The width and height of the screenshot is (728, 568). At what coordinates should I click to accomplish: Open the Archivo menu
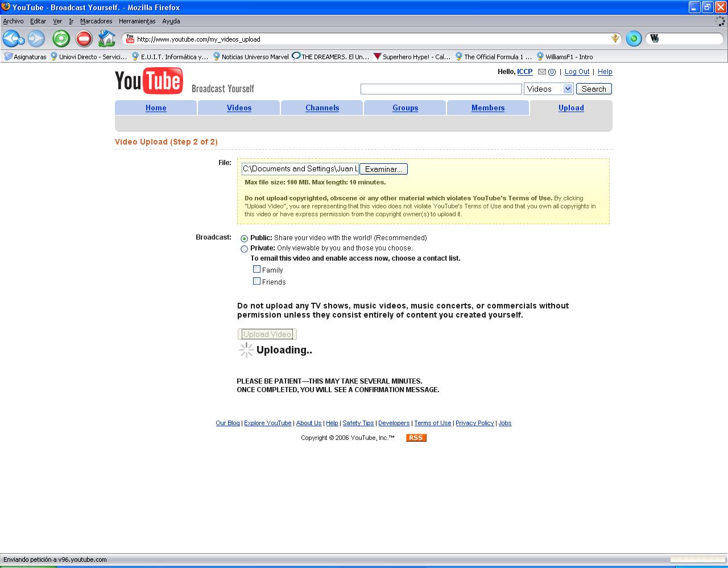(x=13, y=21)
